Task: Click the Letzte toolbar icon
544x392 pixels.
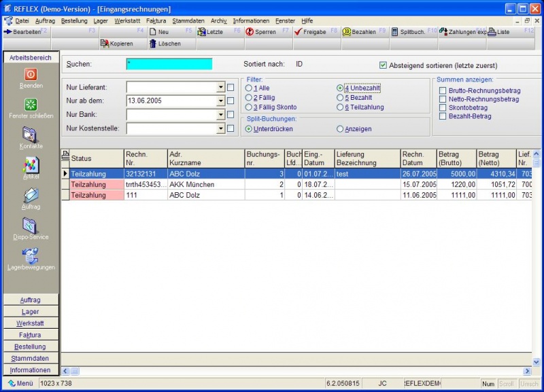Action: point(201,32)
